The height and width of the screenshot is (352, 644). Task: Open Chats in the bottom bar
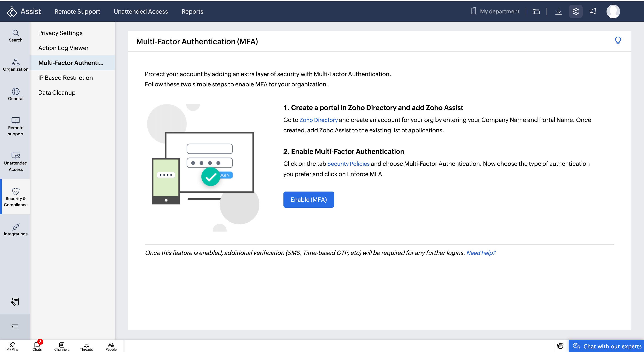click(37, 346)
